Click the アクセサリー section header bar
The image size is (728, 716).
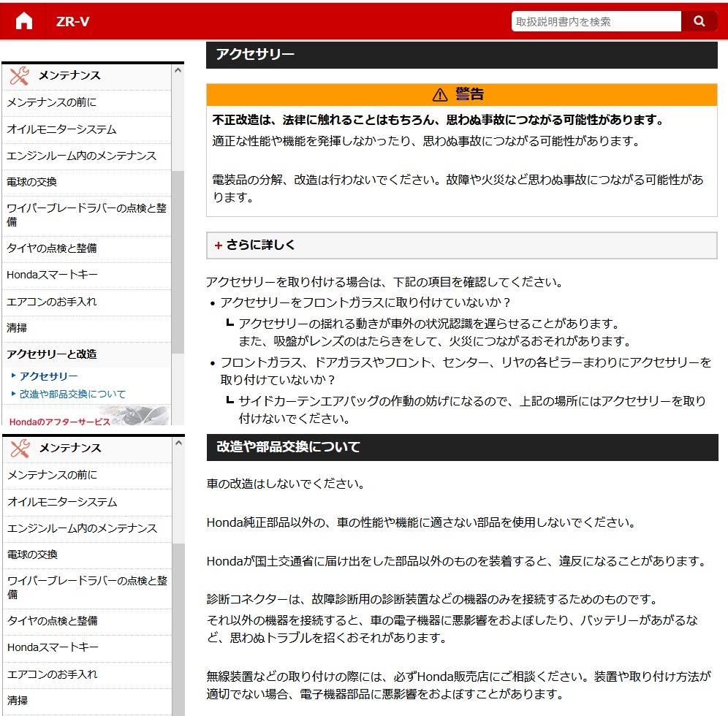pyautogui.click(x=461, y=55)
